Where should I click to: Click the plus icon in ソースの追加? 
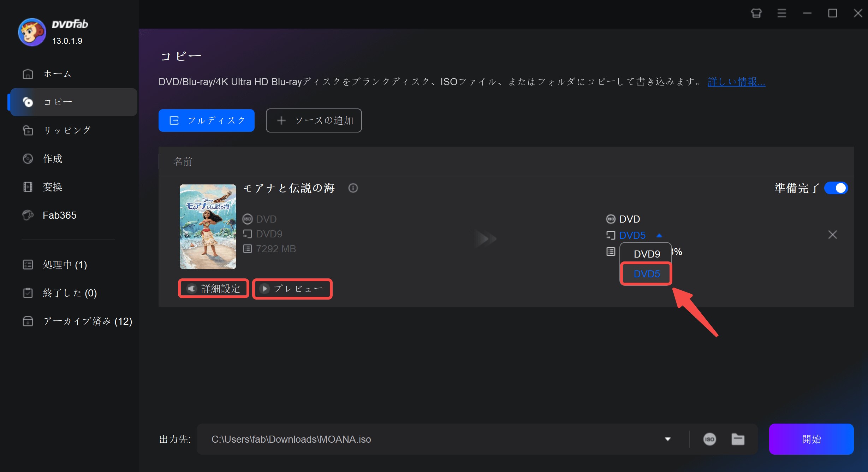coord(281,120)
